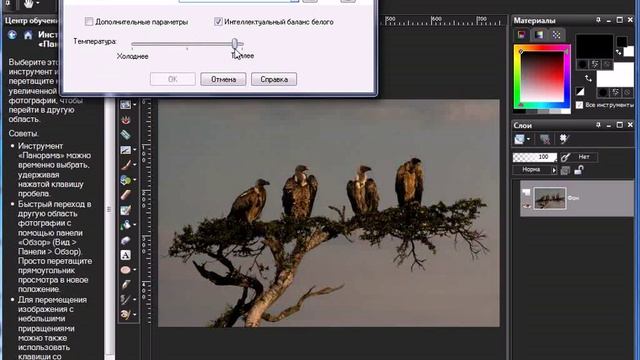Screen dimensions: 640x360
Task: Select the Flood Fill bucket tool
Action: (x=125, y=225)
